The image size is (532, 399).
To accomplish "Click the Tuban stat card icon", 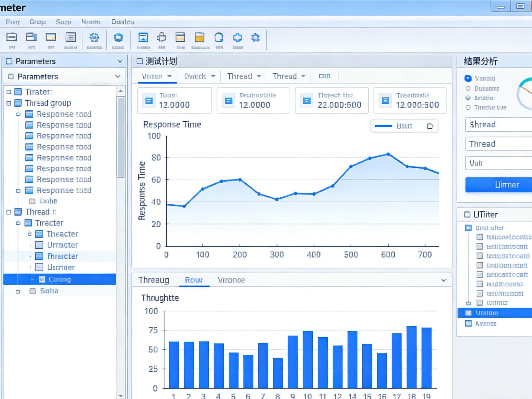I will [x=149, y=101].
